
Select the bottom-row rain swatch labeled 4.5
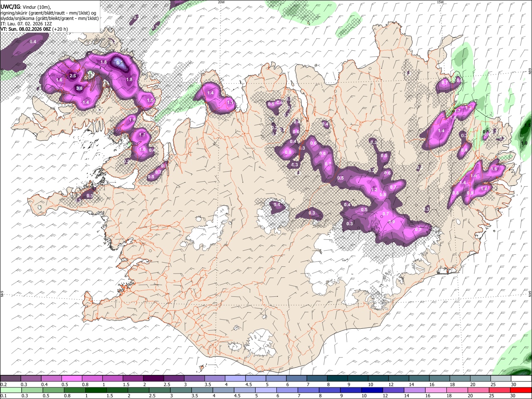(244, 390)
